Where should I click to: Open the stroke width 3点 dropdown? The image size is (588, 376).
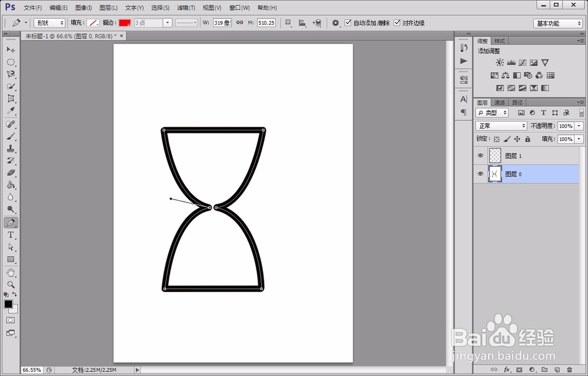coord(168,23)
